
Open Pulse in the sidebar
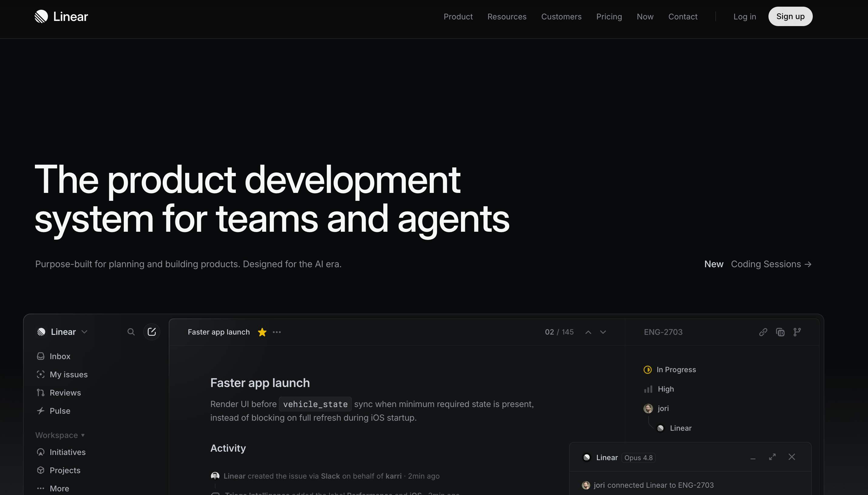coord(53,411)
